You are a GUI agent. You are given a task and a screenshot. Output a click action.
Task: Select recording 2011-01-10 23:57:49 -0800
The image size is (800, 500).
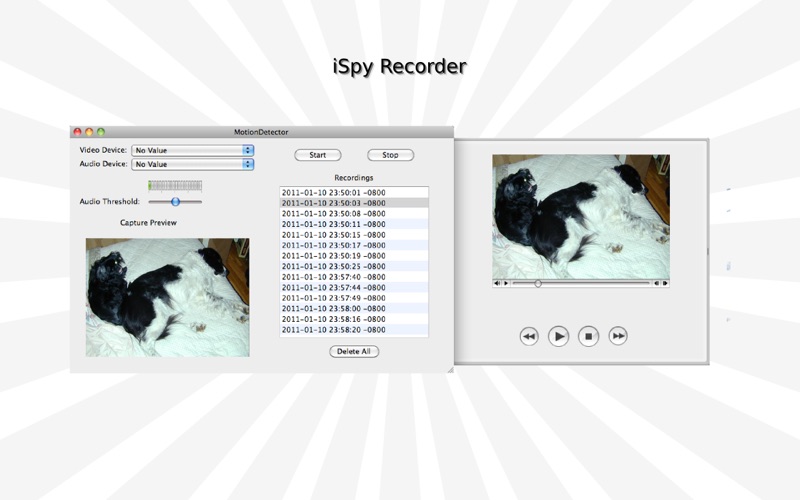[x=354, y=298]
